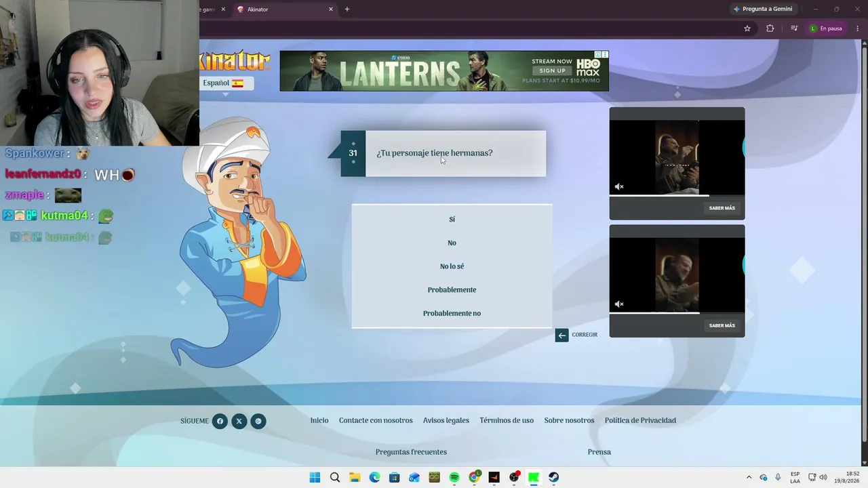Viewport: 868px width, 488px height.
Task: Open the green Kick app on taskbar
Action: (x=534, y=477)
